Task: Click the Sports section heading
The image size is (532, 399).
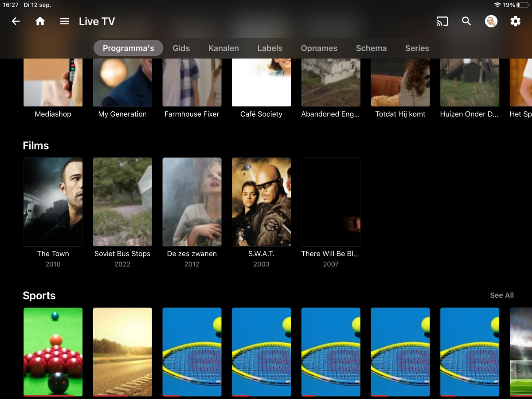Action: click(x=39, y=296)
